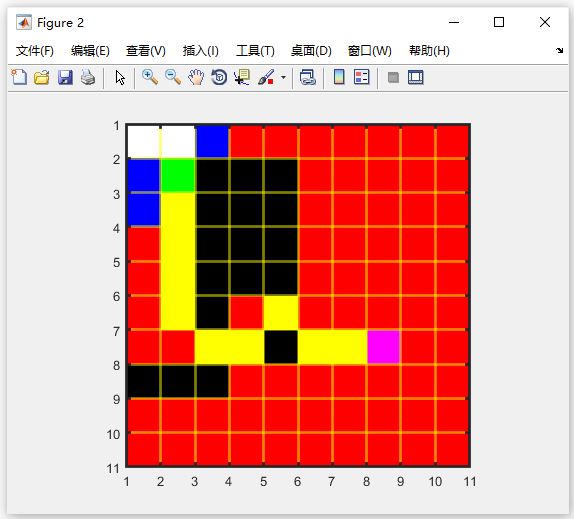Activate the Pan hand tool
574x519 pixels.
point(196,77)
